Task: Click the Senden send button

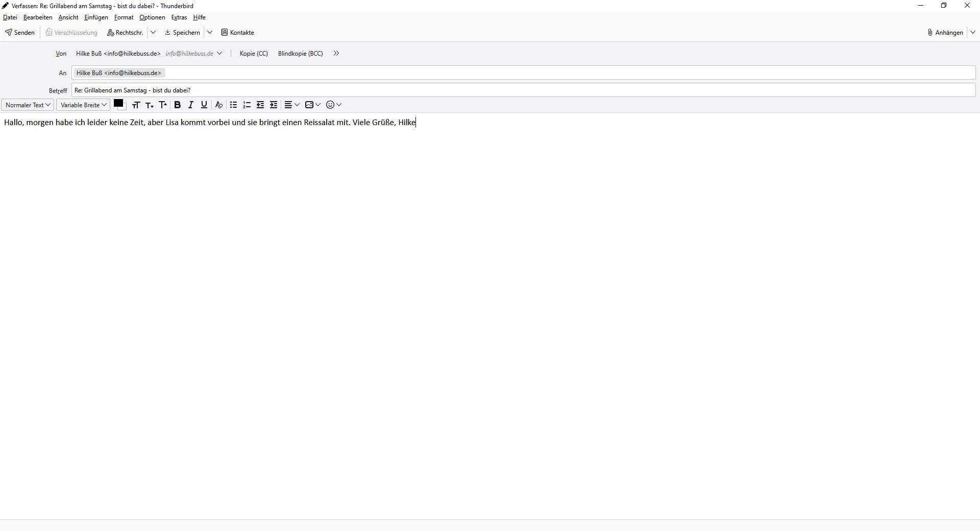Action: point(20,33)
